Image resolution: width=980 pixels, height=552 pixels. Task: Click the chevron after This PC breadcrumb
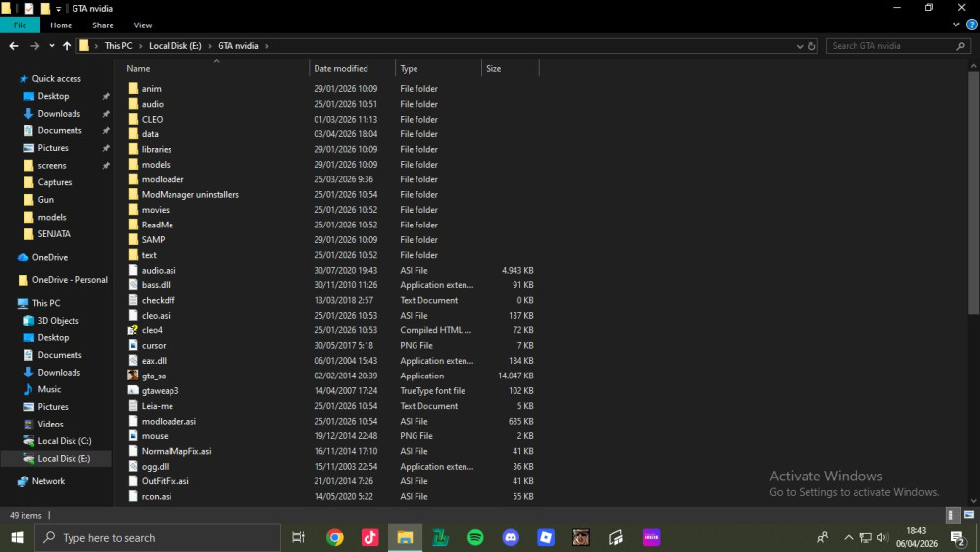[140, 46]
